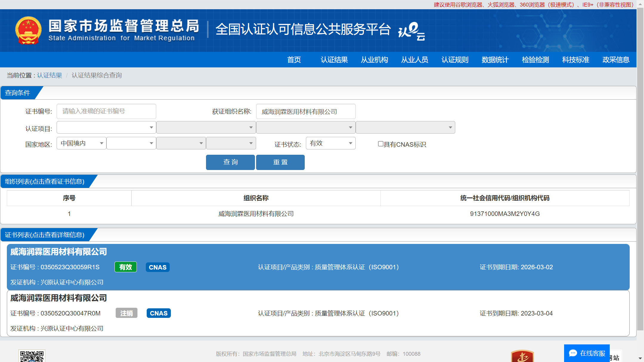Click the green 有效 status badge
Screen dimensions: 644x362
126,267
